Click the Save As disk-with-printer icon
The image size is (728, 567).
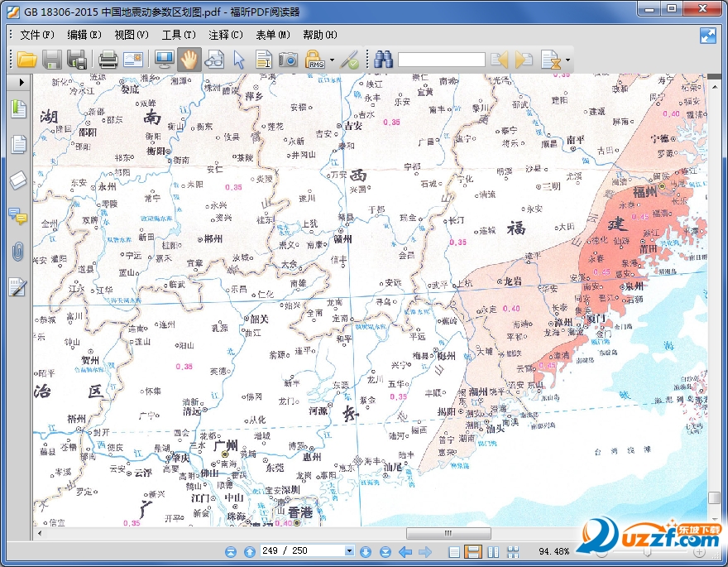(x=77, y=60)
